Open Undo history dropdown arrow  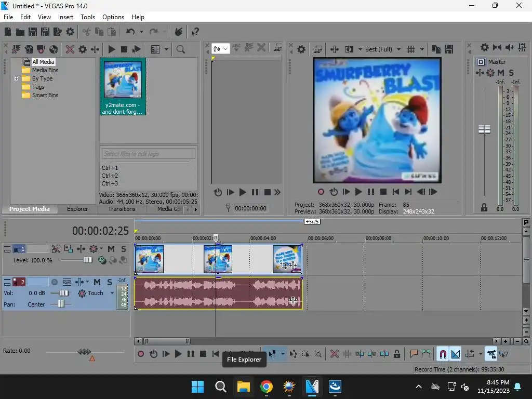pyautogui.click(x=141, y=32)
